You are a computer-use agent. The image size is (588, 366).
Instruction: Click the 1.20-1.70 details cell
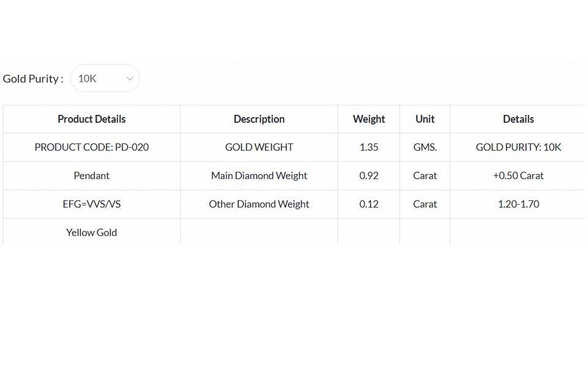pyautogui.click(x=518, y=204)
